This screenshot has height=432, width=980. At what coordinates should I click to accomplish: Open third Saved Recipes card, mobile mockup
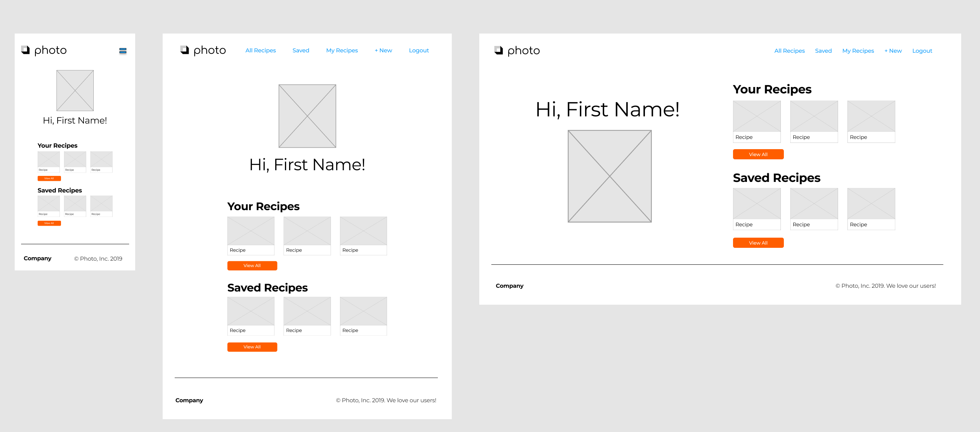[x=101, y=206]
